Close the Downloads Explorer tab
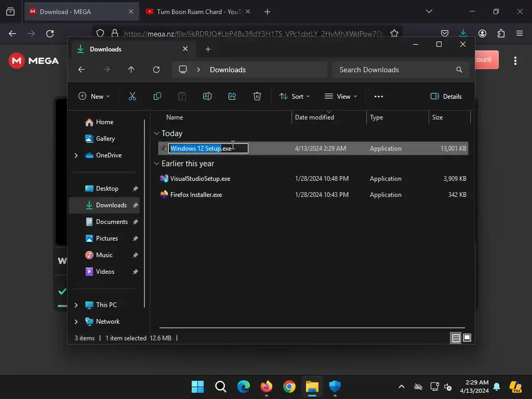This screenshot has height=399, width=532. 185,49
